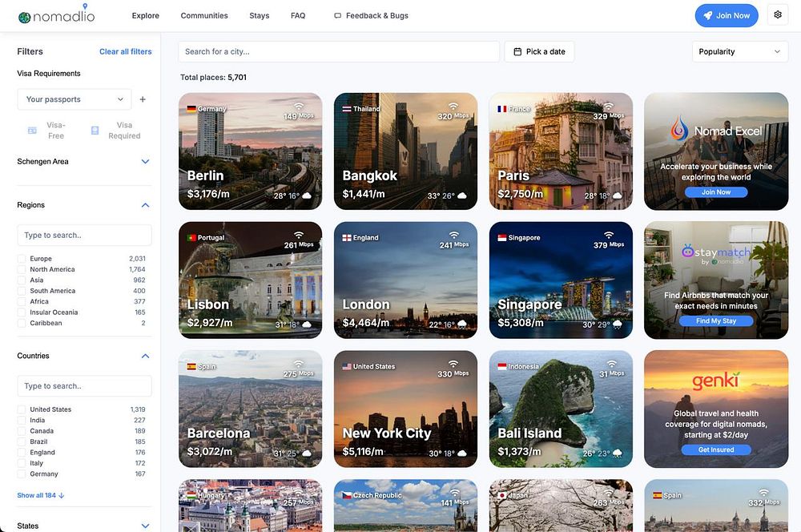
Task: Click the nomadlio globe logo
Action: 25,18
